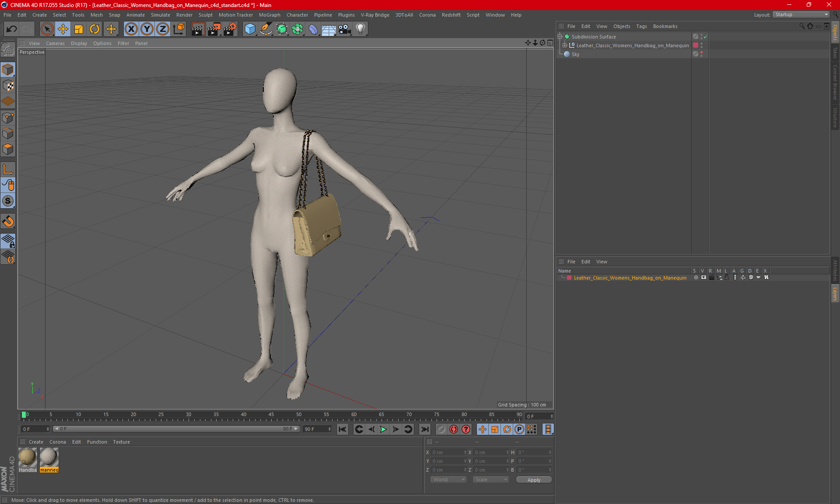
Task: Switch to Texture mode icon
Action: tap(8, 86)
